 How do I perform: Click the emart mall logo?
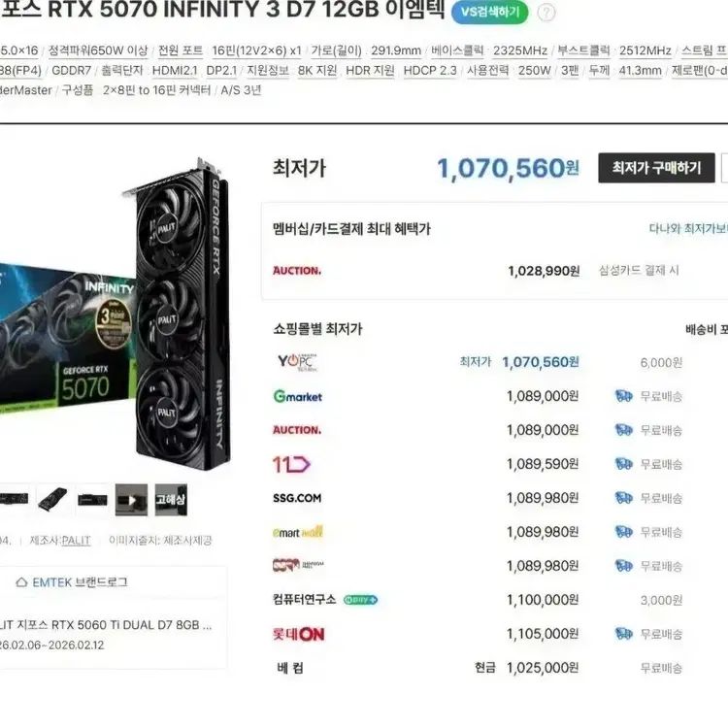click(298, 532)
